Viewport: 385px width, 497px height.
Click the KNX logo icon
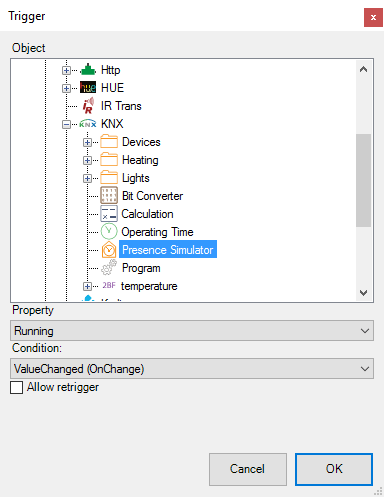click(88, 124)
